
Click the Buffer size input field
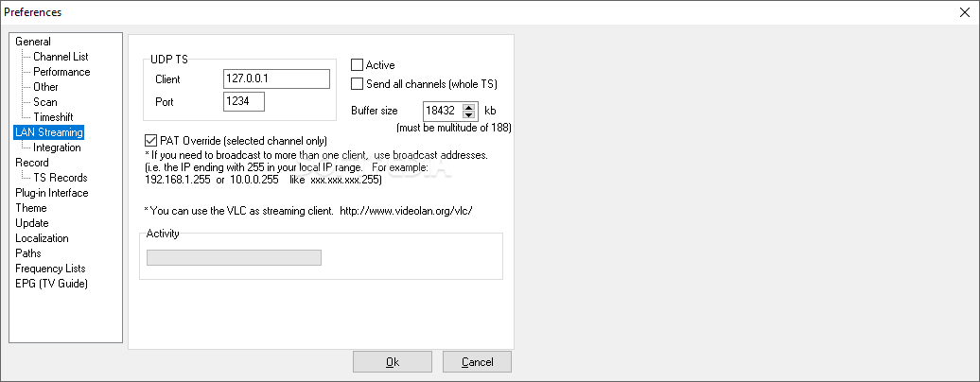coord(443,110)
